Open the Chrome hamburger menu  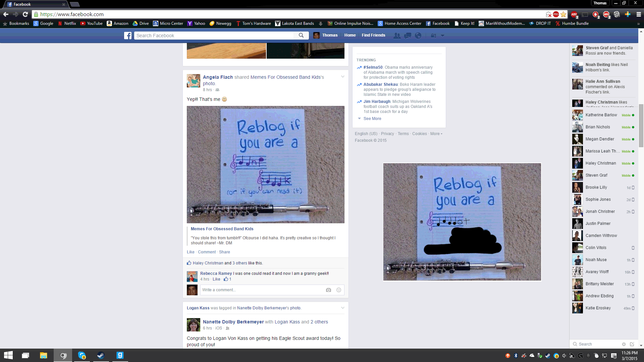click(639, 14)
